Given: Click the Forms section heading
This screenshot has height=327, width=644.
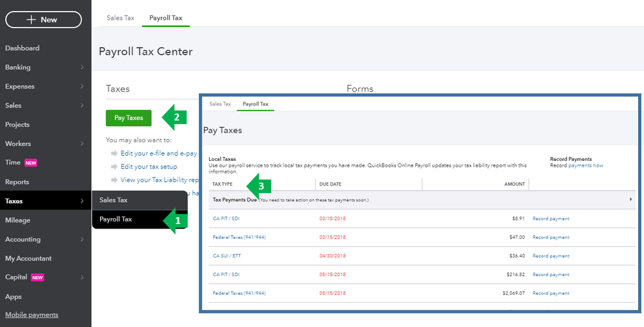Looking at the screenshot, I should [x=360, y=89].
